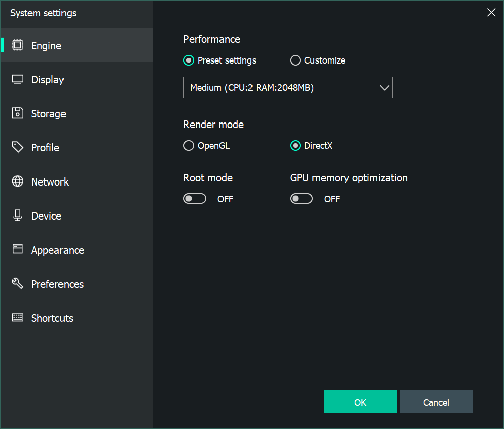Confirm settings with OK button
Screen dimensions: 504x429
tap(360, 402)
